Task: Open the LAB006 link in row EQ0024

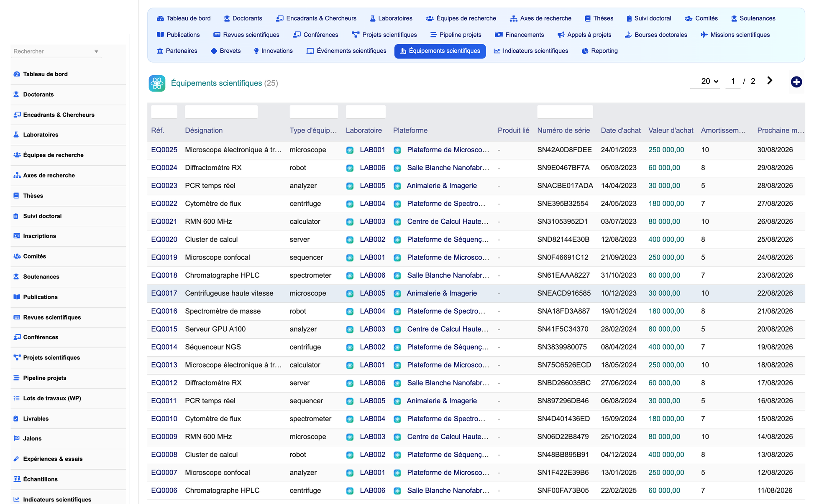Action: point(372,168)
